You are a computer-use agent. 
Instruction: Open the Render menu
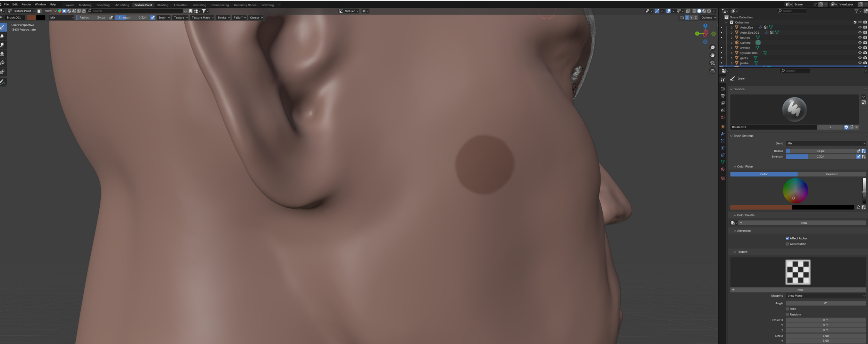pos(26,5)
